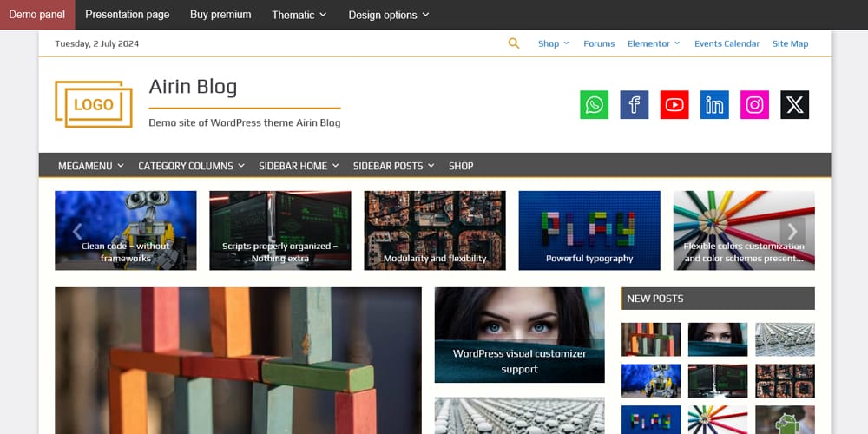Go back with carousel left arrow
The image size is (868, 434).
pos(77,231)
